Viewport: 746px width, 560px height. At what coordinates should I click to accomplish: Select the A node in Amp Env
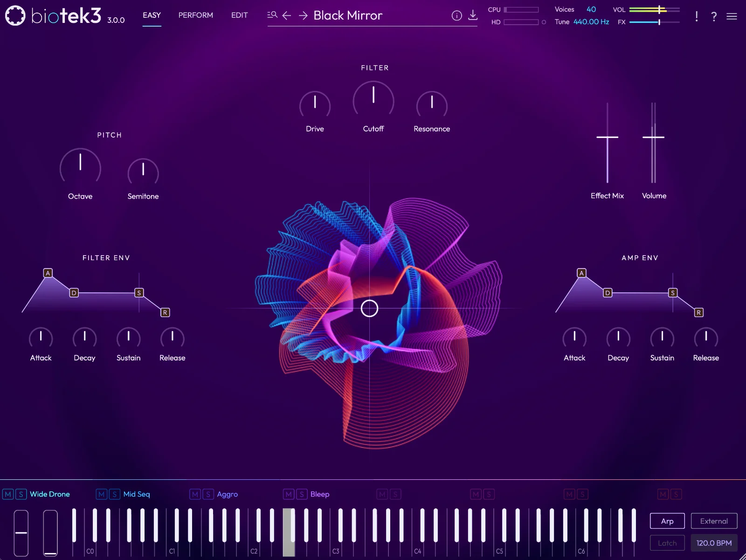581,273
